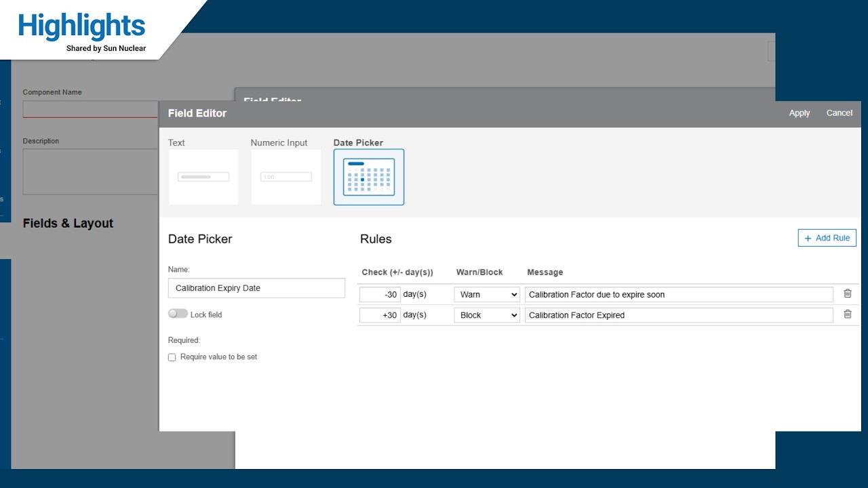Click the 'Fields & Layout' heading
This screenshot has width=868, height=488.
[68, 224]
